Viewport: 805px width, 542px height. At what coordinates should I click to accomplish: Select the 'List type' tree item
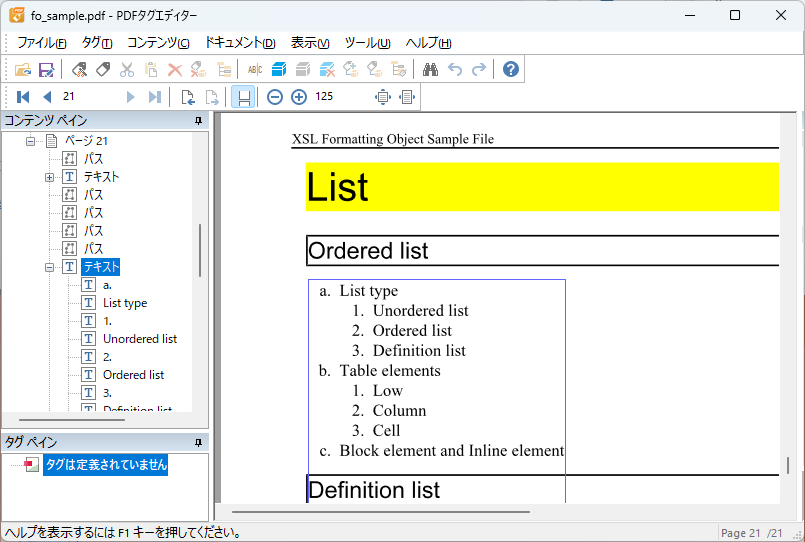(125, 303)
